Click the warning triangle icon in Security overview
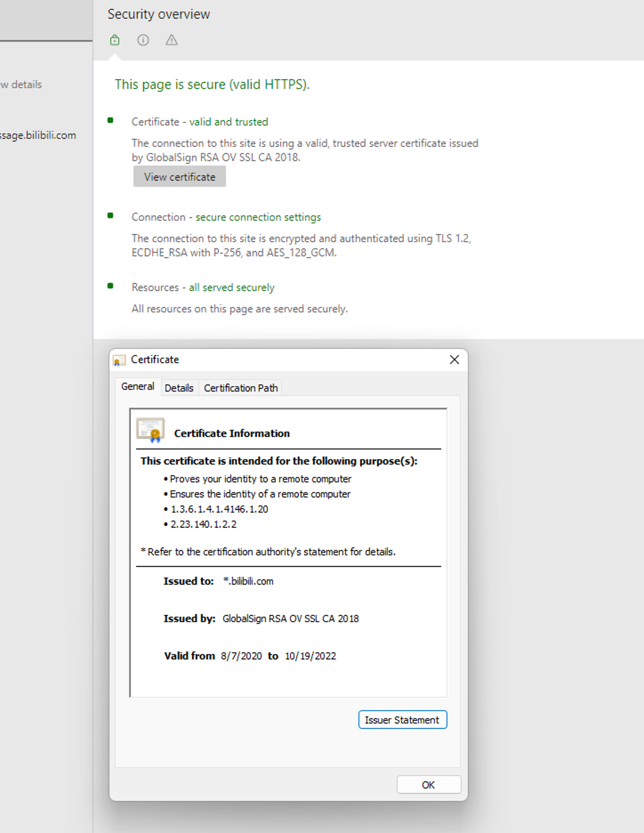Image resolution: width=644 pixels, height=833 pixels. pyautogui.click(x=172, y=40)
